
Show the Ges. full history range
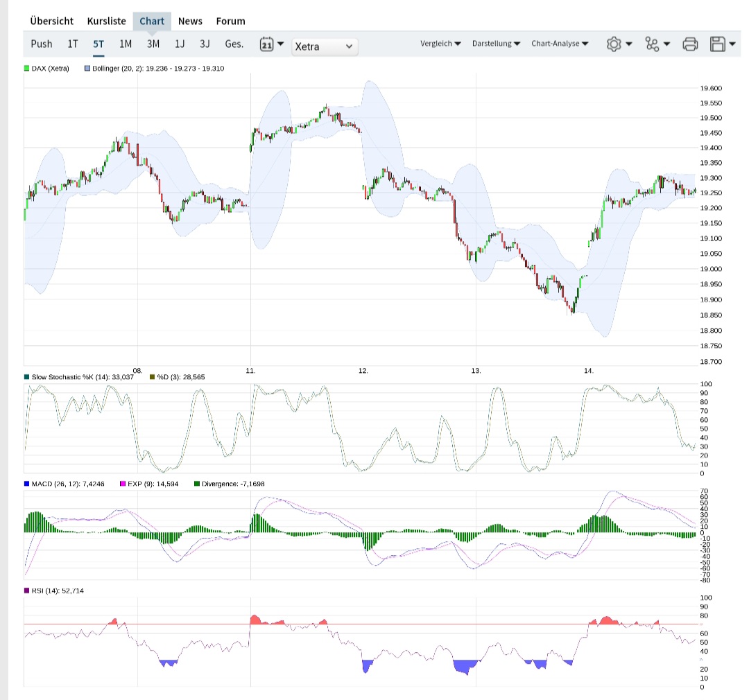pyautogui.click(x=234, y=44)
